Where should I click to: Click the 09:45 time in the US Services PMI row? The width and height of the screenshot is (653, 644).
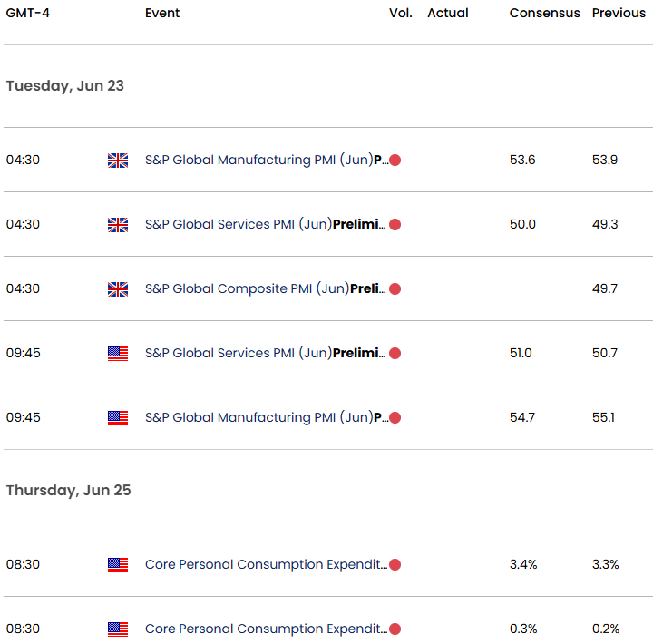[x=23, y=353]
